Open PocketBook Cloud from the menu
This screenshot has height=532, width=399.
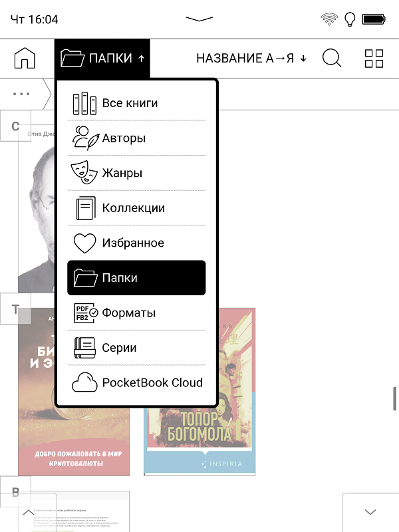(x=136, y=383)
